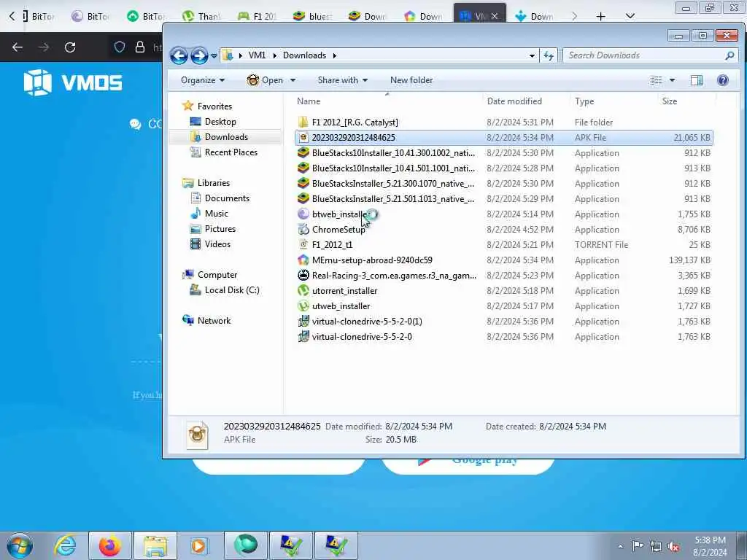The height and width of the screenshot is (560, 747).
Task: Click the Explorer Back arrow button
Action: (179, 55)
